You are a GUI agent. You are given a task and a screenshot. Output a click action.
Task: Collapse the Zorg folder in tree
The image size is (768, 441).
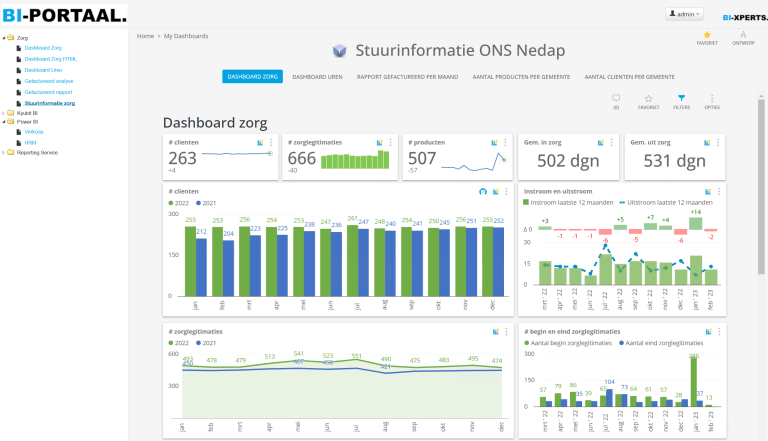click(4, 38)
